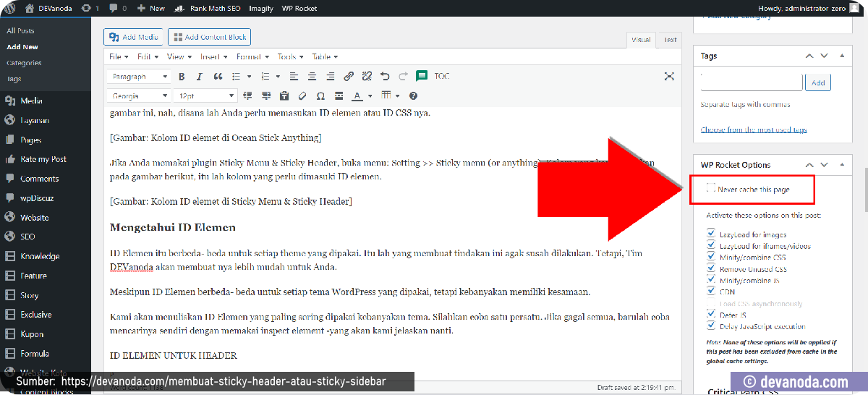Switch to the Text editor tab

[670, 40]
